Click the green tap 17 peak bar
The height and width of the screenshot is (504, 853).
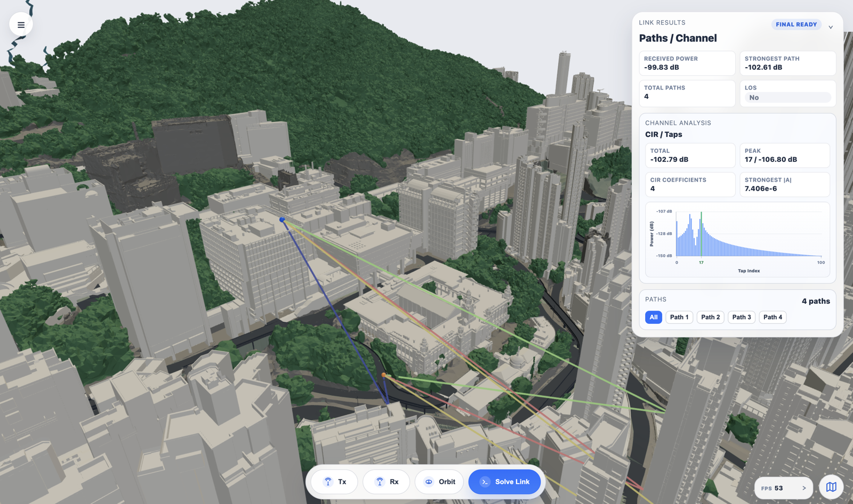[701, 234]
